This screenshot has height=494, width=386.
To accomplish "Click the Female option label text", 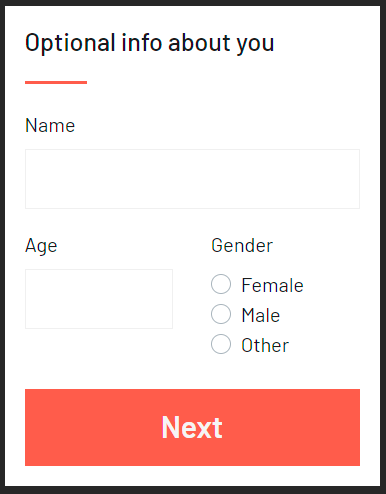I will tap(272, 286).
